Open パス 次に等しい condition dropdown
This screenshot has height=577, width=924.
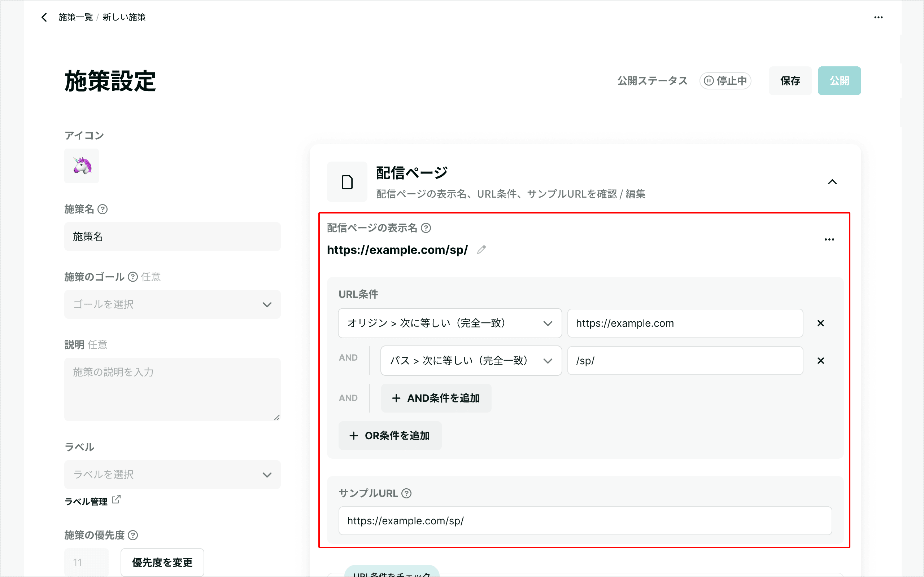click(x=471, y=361)
